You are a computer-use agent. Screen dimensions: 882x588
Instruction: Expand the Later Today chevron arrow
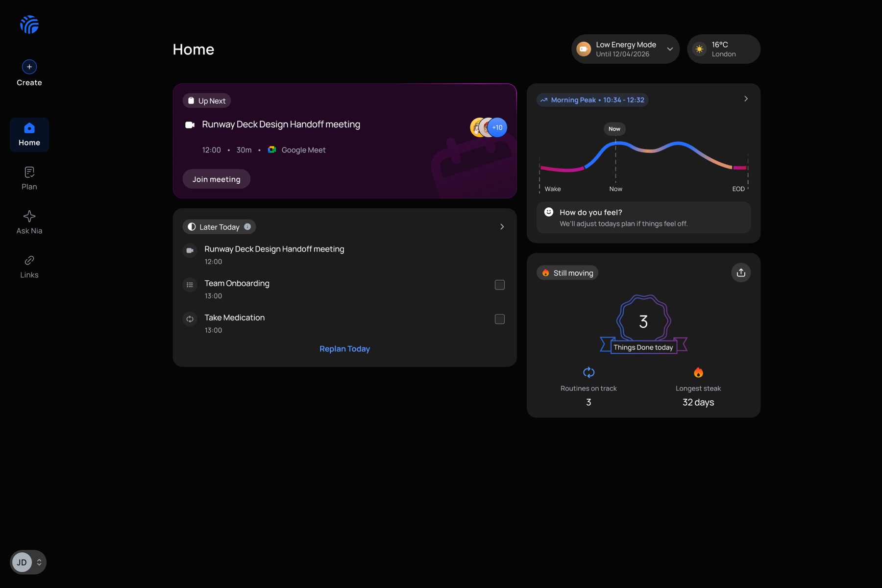tap(502, 226)
